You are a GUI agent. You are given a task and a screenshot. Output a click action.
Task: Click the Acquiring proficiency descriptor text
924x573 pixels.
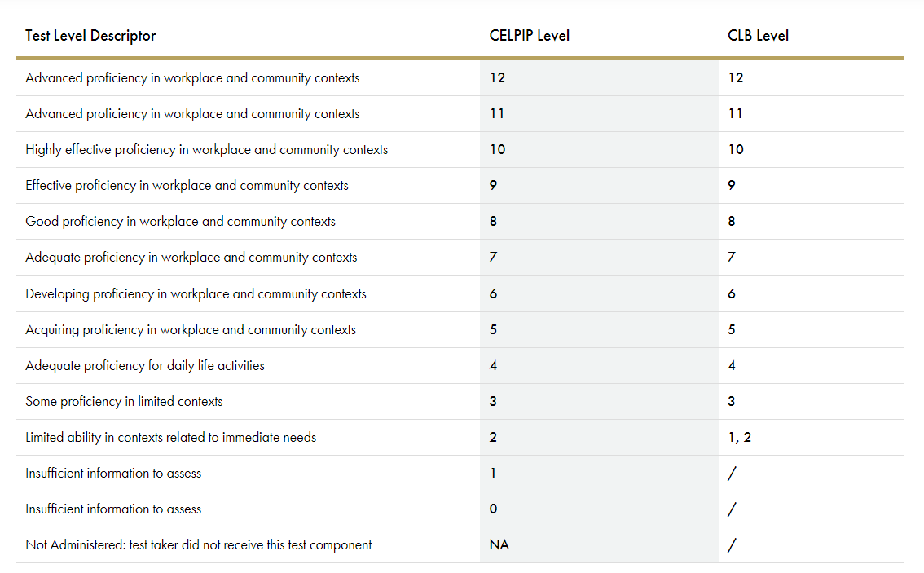coord(191,329)
